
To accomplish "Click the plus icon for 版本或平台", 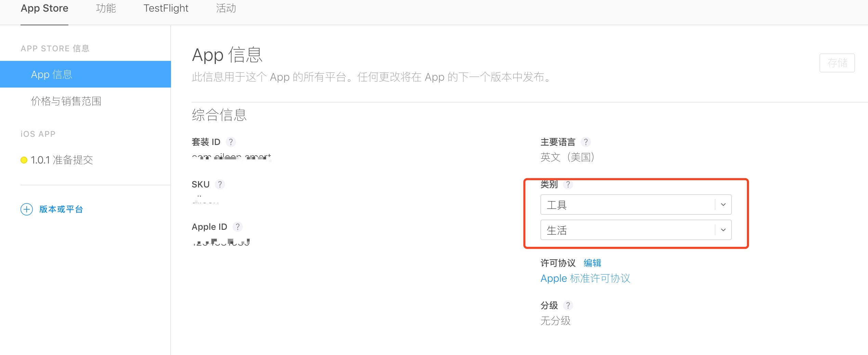I will tap(27, 209).
